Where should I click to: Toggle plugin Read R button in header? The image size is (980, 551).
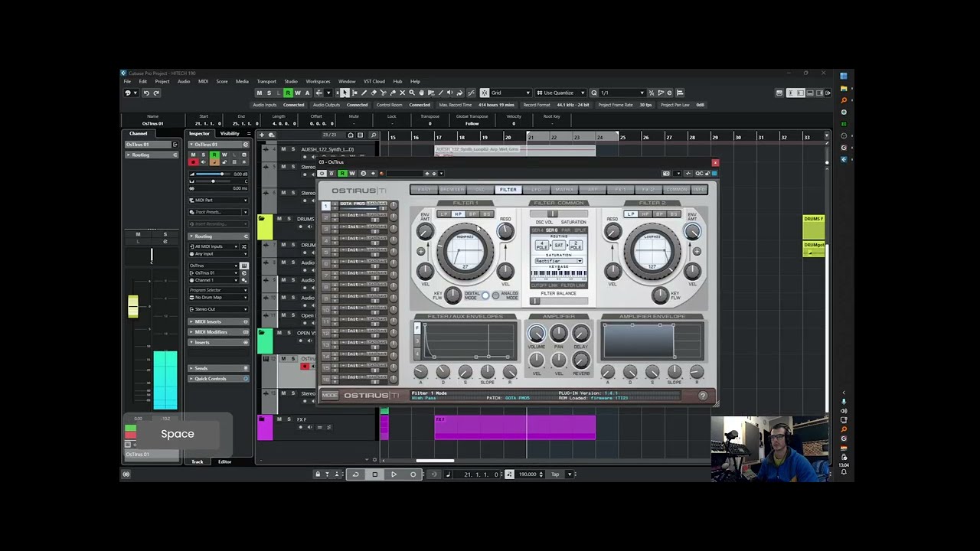click(342, 174)
